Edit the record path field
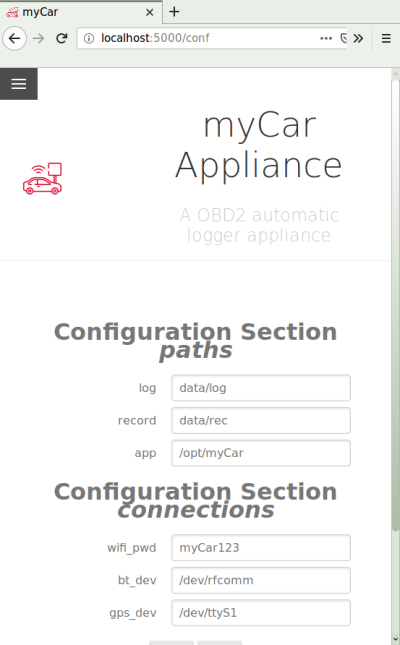The height and width of the screenshot is (645, 400). coord(261,420)
